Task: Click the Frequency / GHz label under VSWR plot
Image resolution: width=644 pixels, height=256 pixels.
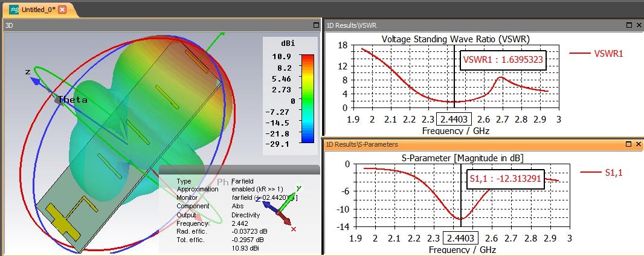Action: 456,131
